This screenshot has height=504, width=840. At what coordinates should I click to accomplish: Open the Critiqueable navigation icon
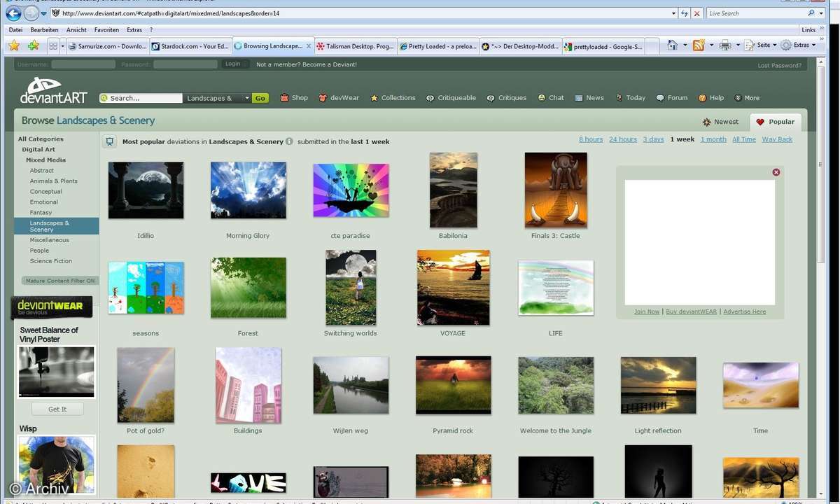click(x=430, y=98)
